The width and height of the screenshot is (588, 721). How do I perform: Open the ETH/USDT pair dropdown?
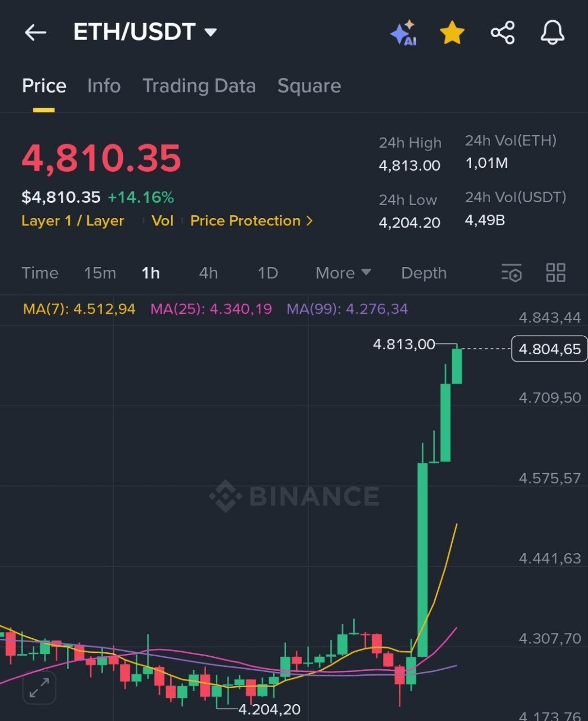(x=145, y=32)
